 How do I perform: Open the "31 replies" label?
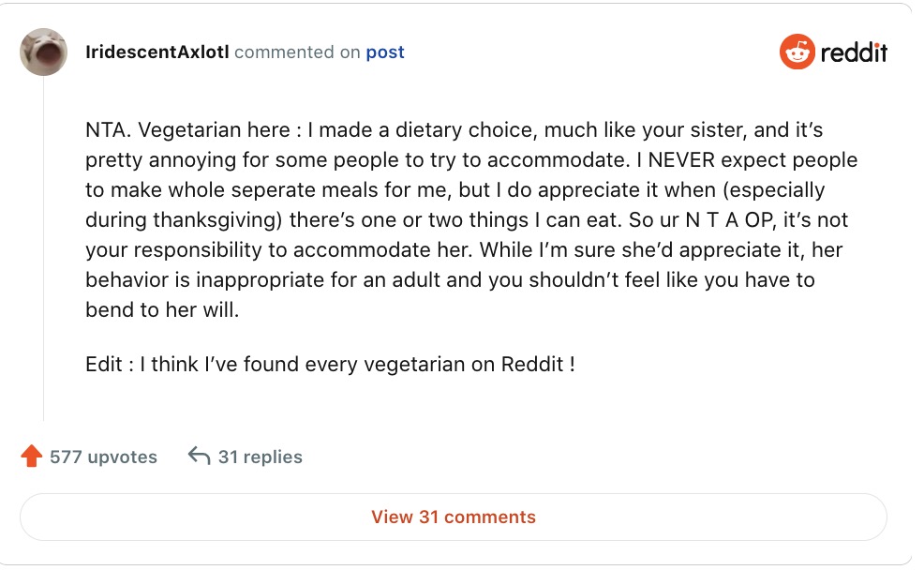pos(260,457)
